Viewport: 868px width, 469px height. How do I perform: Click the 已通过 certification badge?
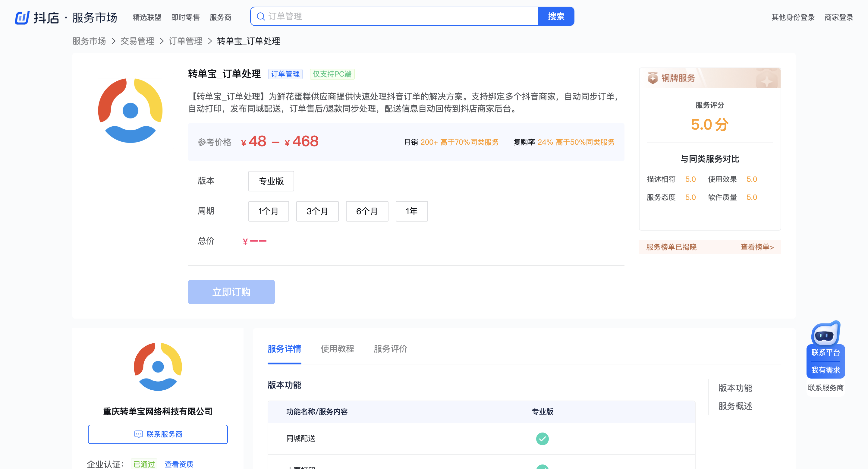pyautogui.click(x=144, y=464)
